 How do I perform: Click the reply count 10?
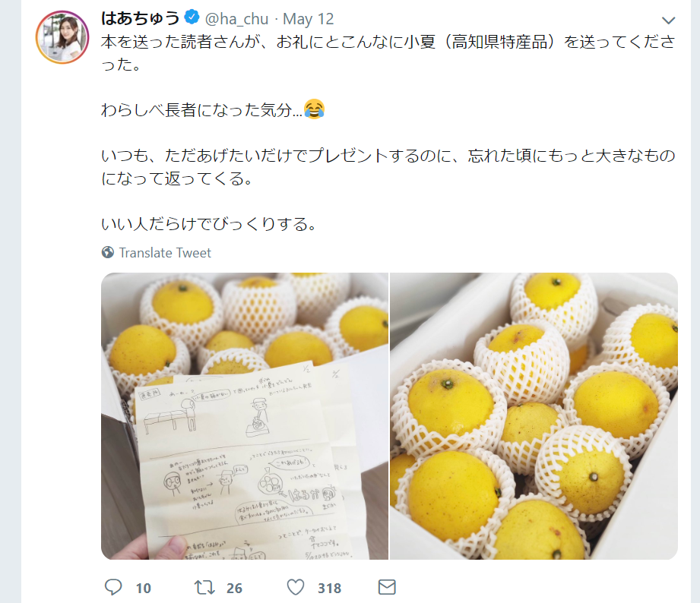coord(144,589)
